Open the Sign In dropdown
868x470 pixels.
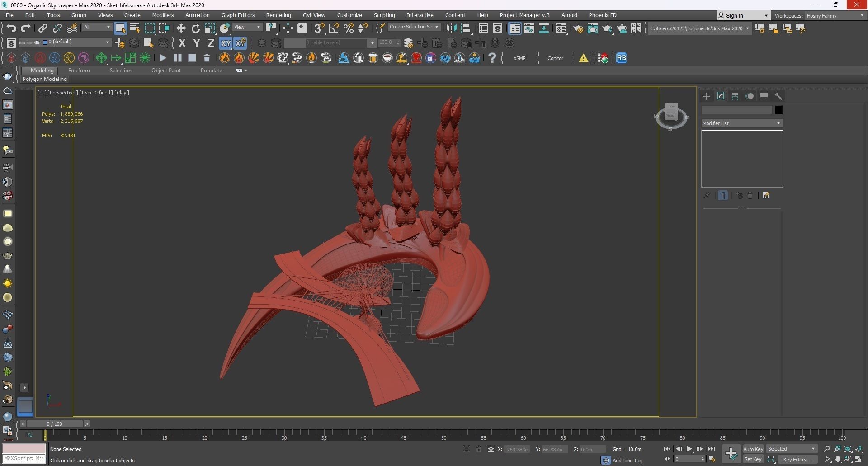[743, 16]
